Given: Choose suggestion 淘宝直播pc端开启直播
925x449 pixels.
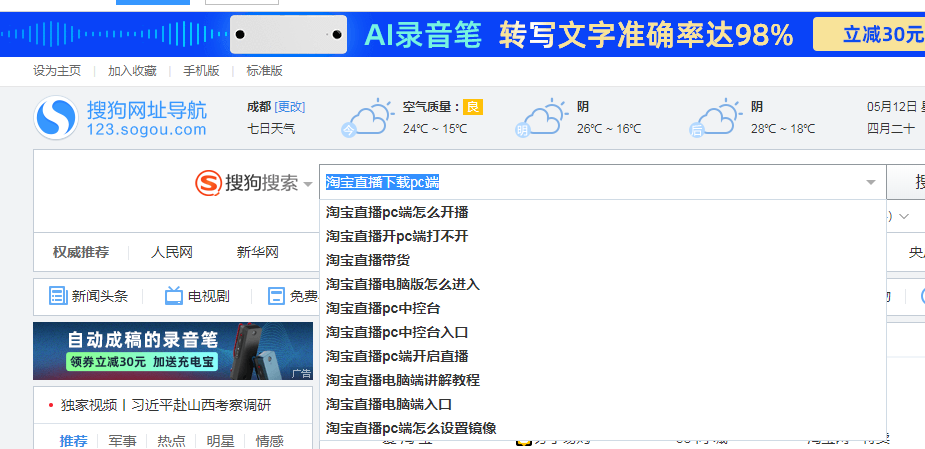Looking at the screenshot, I should coord(602,356).
